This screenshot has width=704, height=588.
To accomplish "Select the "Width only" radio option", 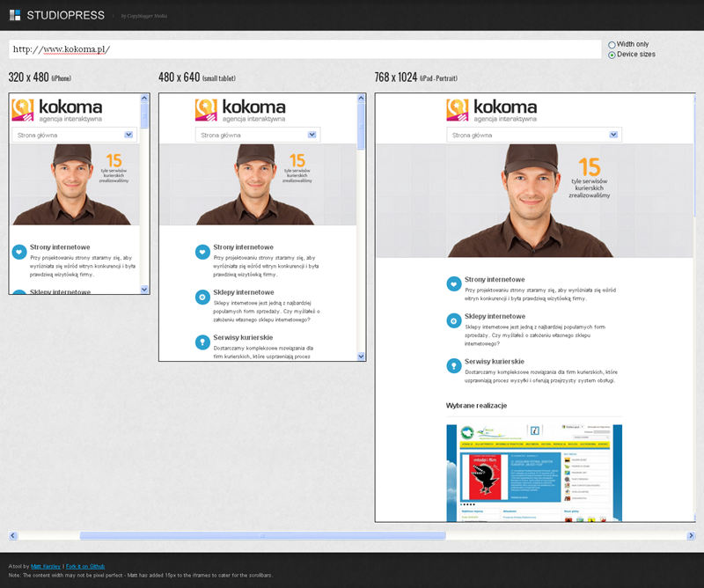I will click(x=612, y=44).
